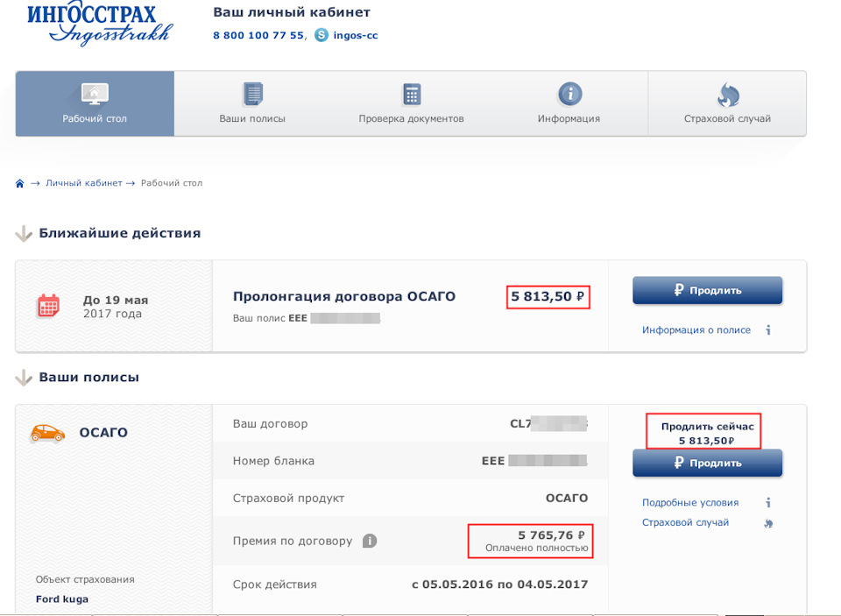Open the Личный кабинет breadcrumb link
841x616 pixels.
(x=84, y=183)
